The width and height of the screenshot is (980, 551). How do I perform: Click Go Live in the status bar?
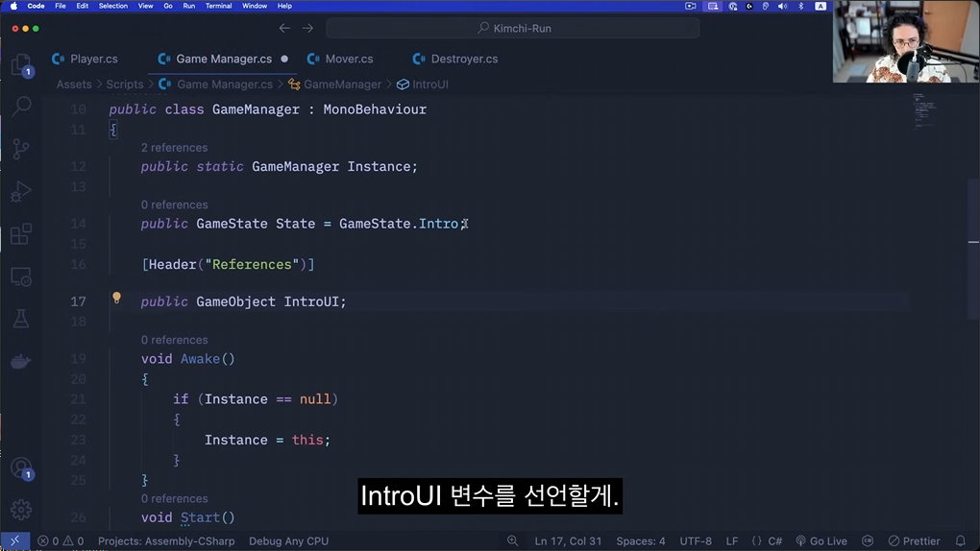click(821, 541)
